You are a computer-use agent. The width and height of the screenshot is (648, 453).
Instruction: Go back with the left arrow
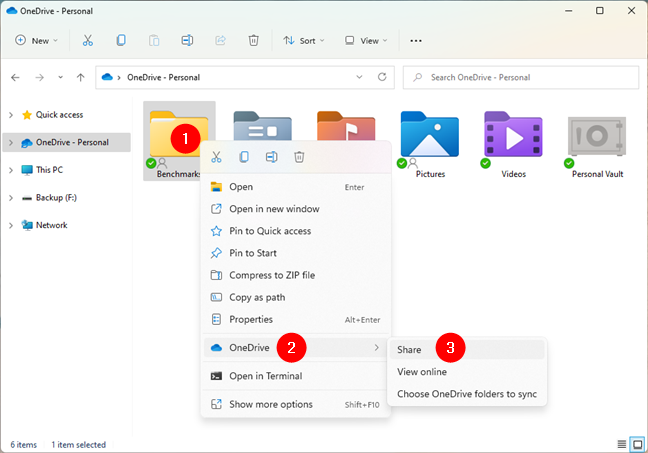[x=15, y=77]
